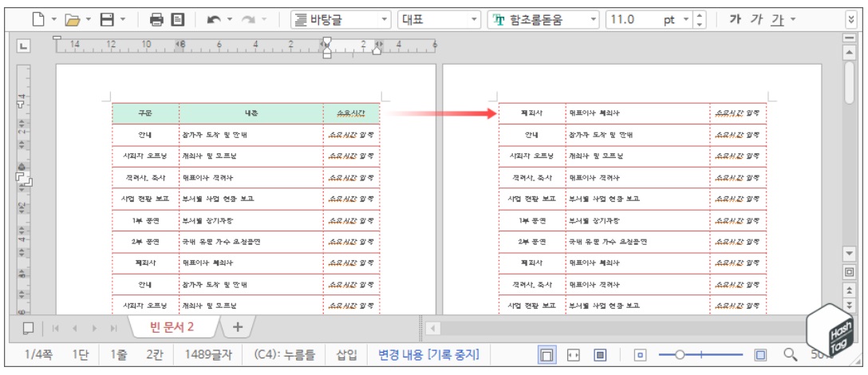
Task: Print the document using the printer icon
Action: click(156, 20)
